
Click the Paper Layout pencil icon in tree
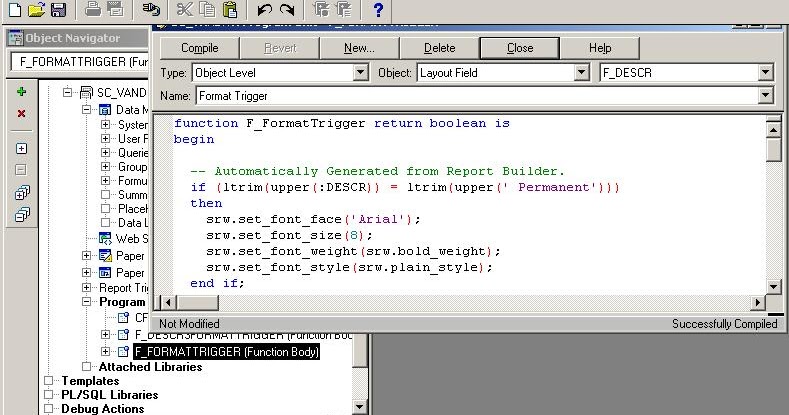[105, 256]
